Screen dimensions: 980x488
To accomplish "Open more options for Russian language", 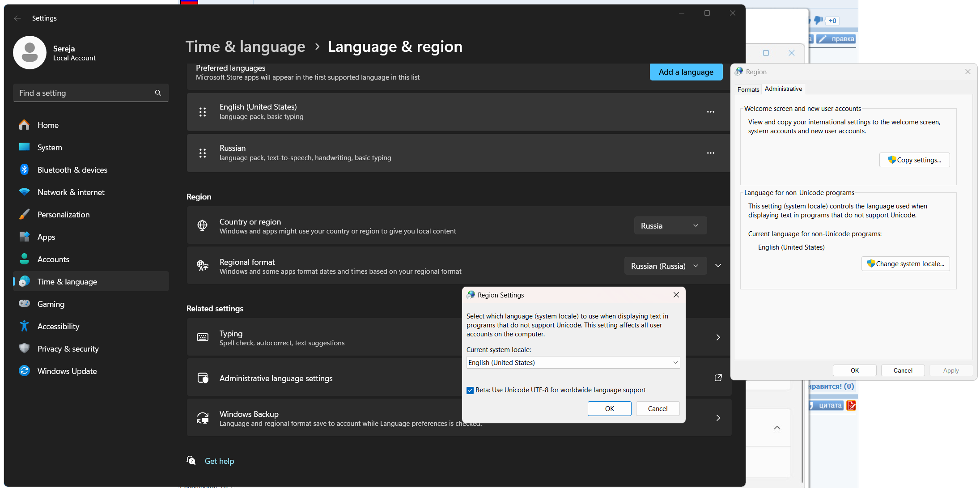I will [711, 153].
